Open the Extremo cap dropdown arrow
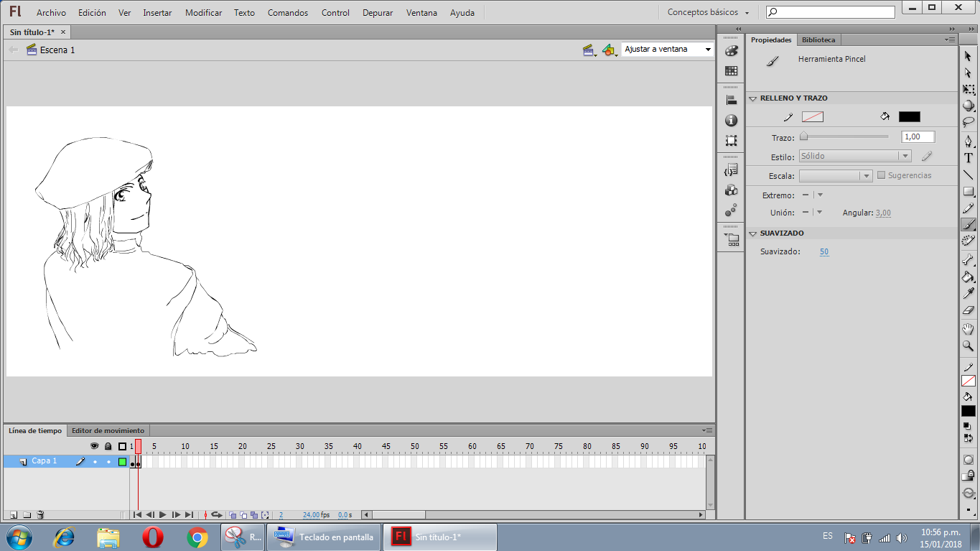 pyautogui.click(x=821, y=195)
